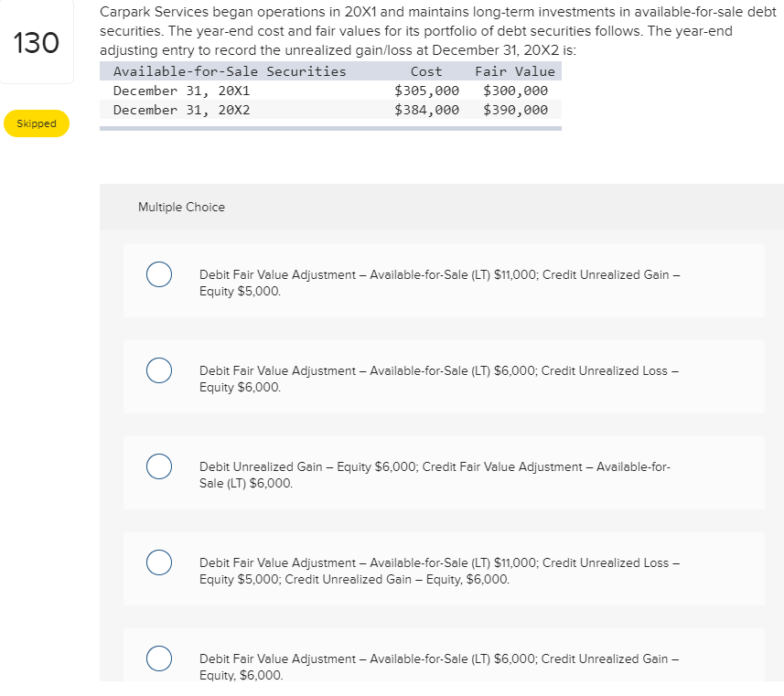Click answer text starting 'Debit Unrealized Gain'
This screenshot has height=696, width=784.
[435, 475]
